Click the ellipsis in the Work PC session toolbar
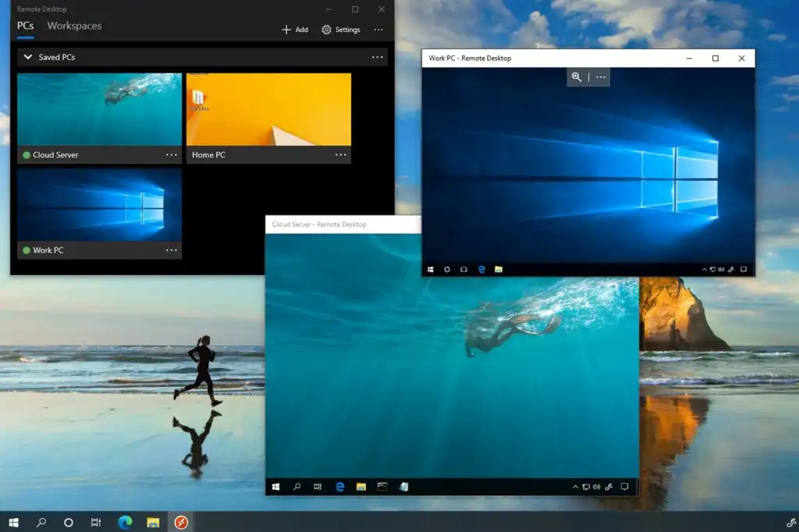This screenshot has width=799, height=532. coord(600,77)
